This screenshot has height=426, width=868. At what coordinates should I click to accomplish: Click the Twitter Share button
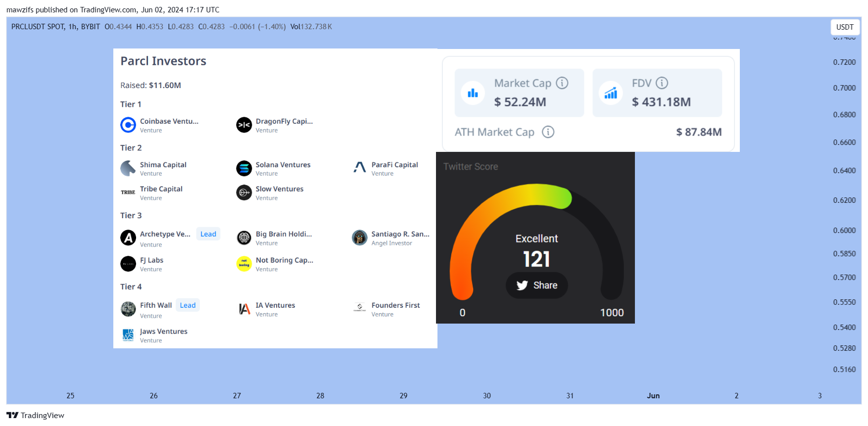(x=537, y=285)
